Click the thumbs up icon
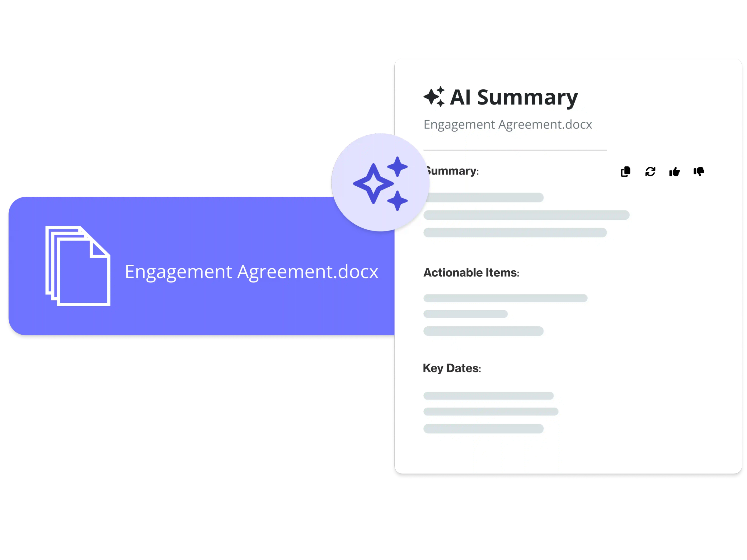Image resolution: width=747 pixels, height=560 pixels. (x=676, y=171)
